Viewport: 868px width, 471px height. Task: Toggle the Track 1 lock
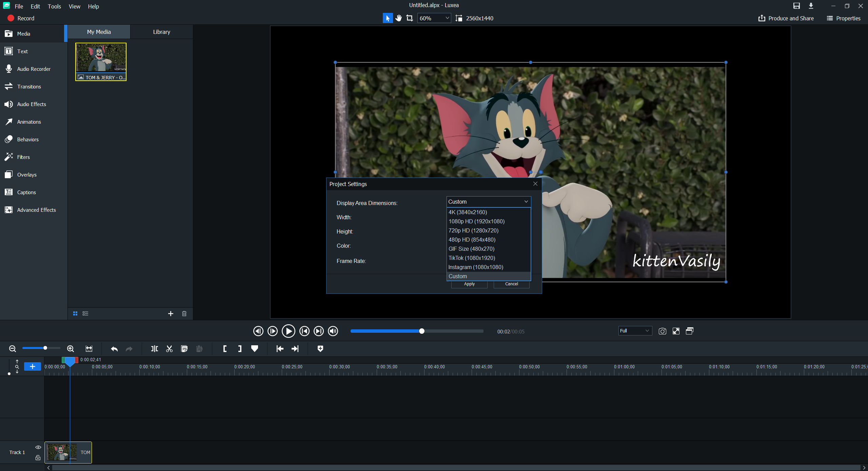pos(38,458)
